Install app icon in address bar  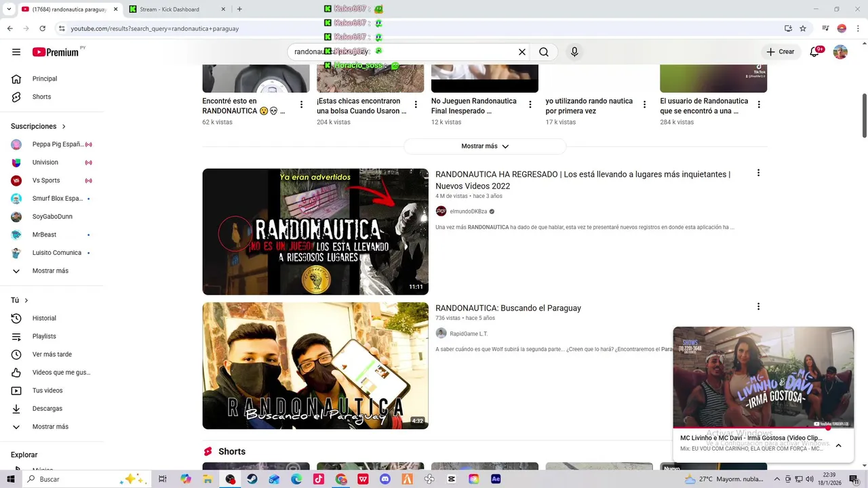(788, 28)
